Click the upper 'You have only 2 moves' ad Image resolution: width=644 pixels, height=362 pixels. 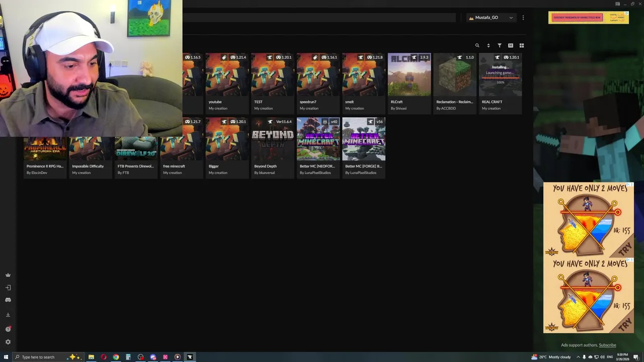tap(589, 220)
